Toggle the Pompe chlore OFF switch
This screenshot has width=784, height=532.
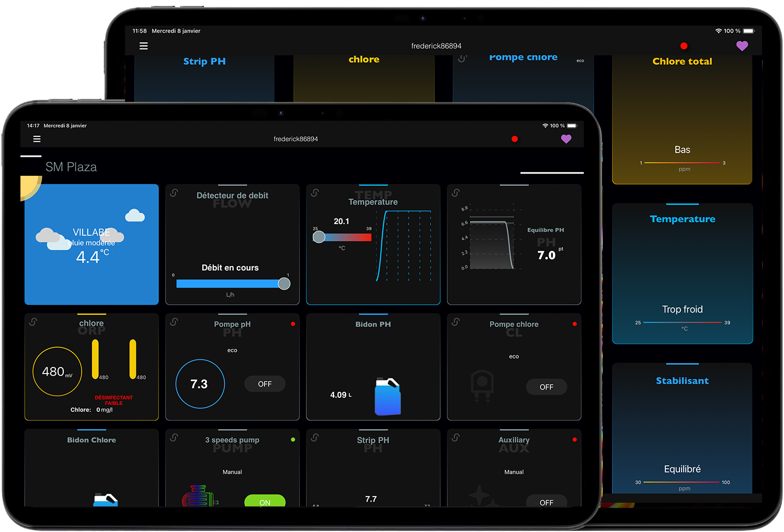tap(546, 387)
